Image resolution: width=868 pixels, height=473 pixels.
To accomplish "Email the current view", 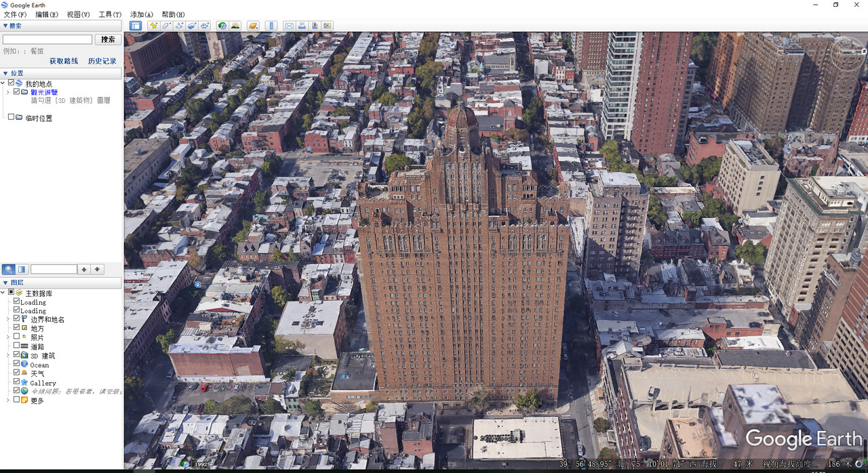I will [289, 25].
